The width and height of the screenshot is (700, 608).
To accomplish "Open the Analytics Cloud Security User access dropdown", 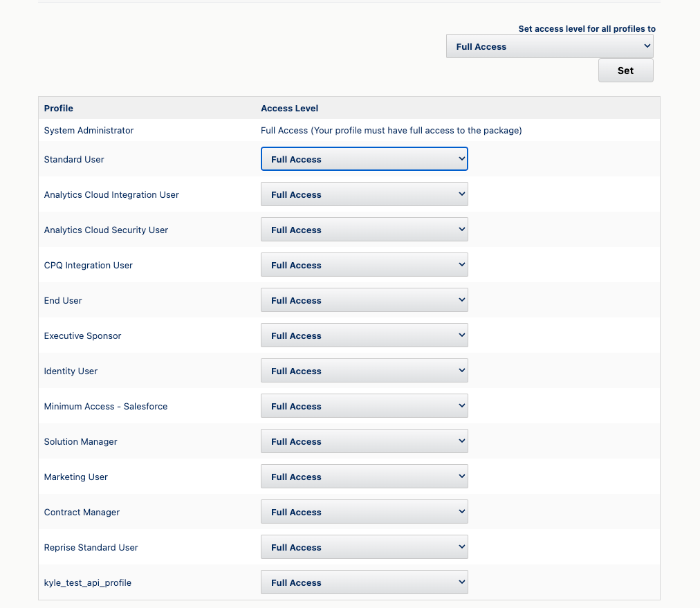I will [x=365, y=229].
